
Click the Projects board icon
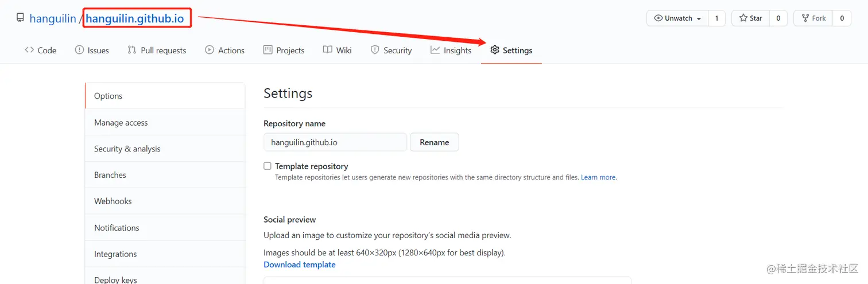click(268, 50)
